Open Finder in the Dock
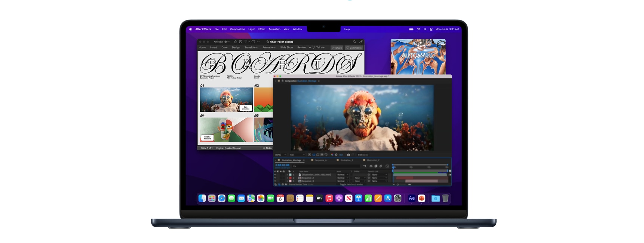The height and width of the screenshot is (243, 644). (x=202, y=199)
